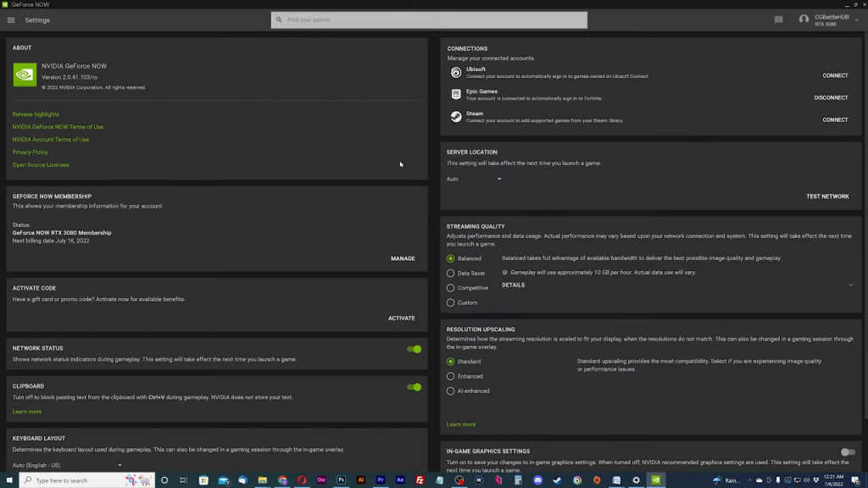Open Windows Settings gear on the taskbar
The height and width of the screenshot is (488, 868).
pyautogui.click(x=636, y=480)
